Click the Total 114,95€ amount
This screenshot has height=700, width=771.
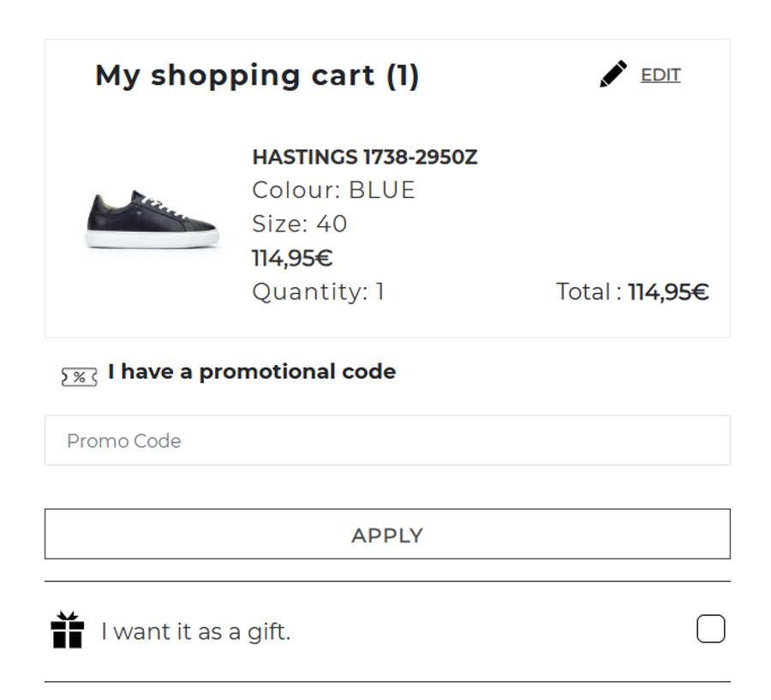(668, 292)
